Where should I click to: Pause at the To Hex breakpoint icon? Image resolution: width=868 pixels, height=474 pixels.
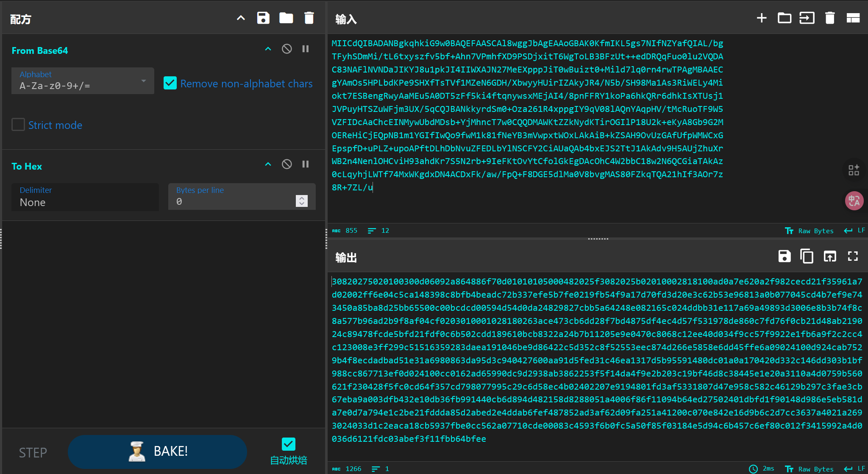click(305, 165)
